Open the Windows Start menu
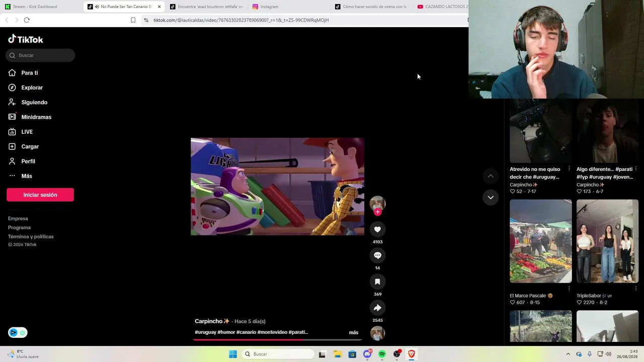644x362 pixels. (233, 354)
